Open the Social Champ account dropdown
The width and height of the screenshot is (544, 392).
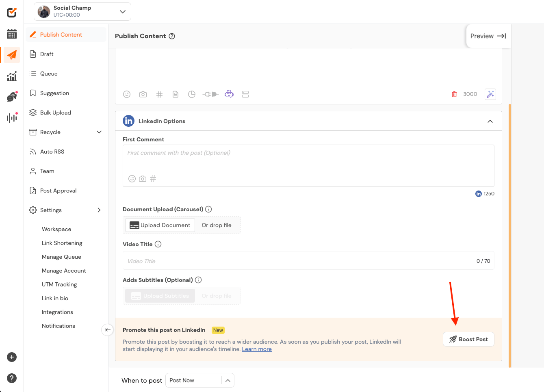82,11
